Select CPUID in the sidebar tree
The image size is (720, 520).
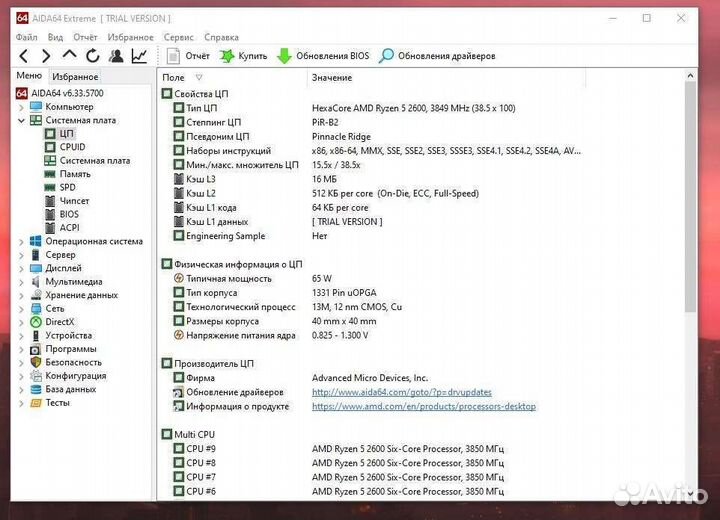[x=72, y=147]
